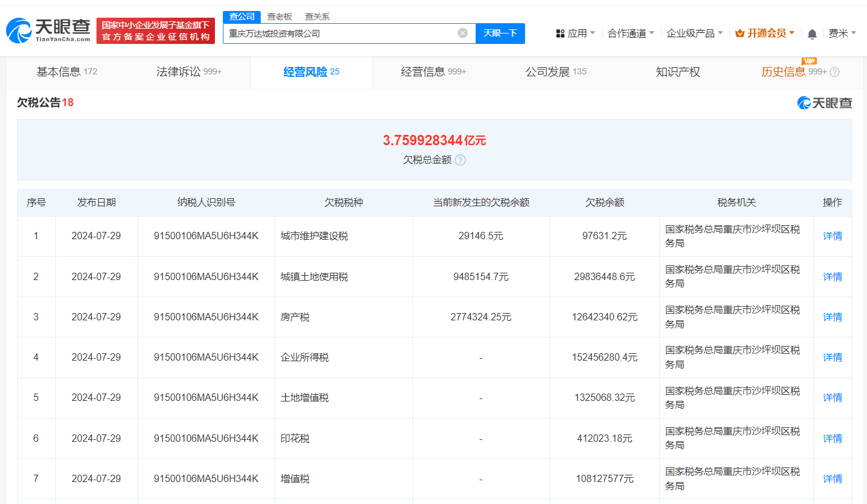Click the 天眼查 watermark logo above the table
Screen dimensions: 867x504
pos(824,104)
